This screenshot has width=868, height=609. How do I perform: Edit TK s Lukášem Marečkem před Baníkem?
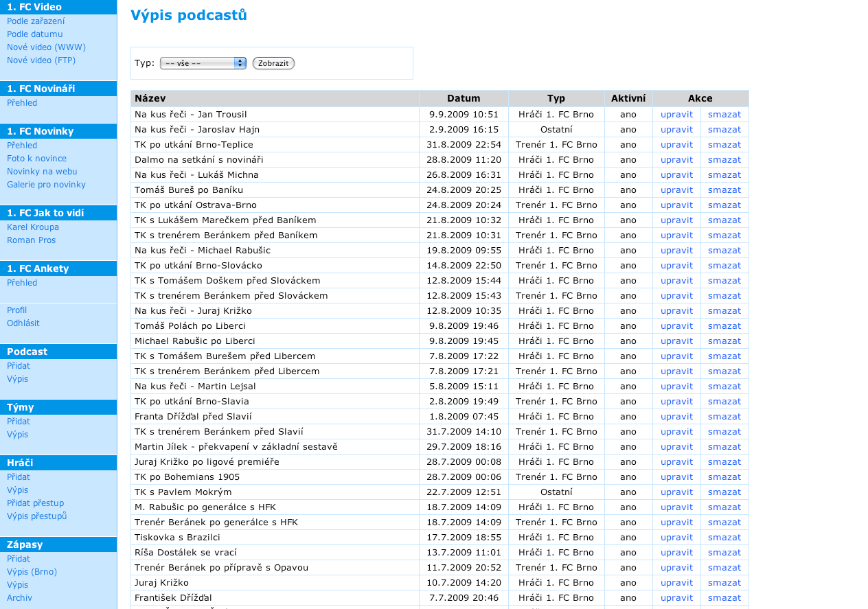(x=676, y=220)
